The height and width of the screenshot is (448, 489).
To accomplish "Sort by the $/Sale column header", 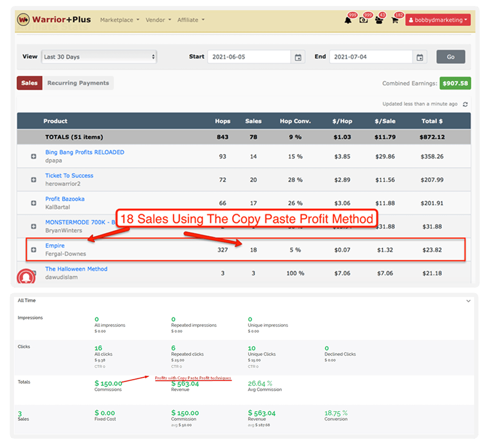I will point(385,121).
